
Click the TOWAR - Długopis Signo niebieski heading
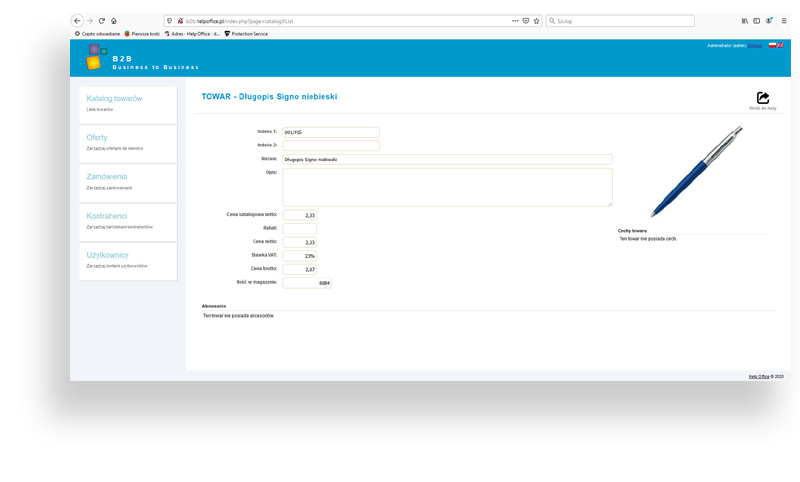pos(269,96)
